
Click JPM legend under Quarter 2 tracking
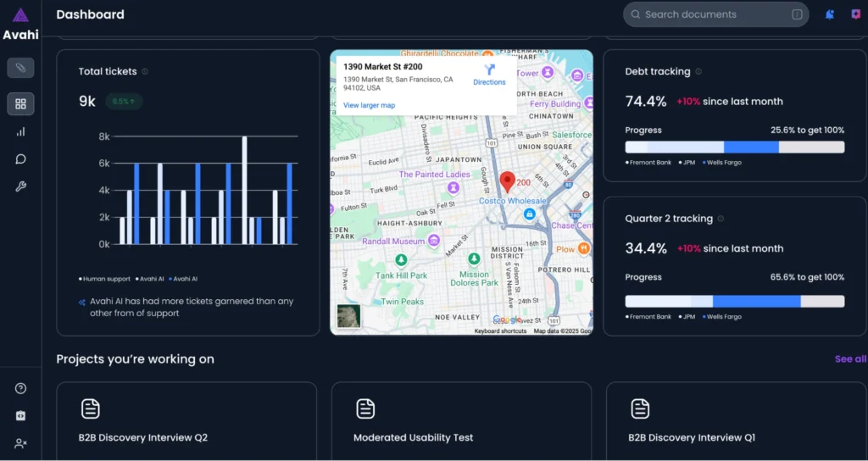coord(687,317)
